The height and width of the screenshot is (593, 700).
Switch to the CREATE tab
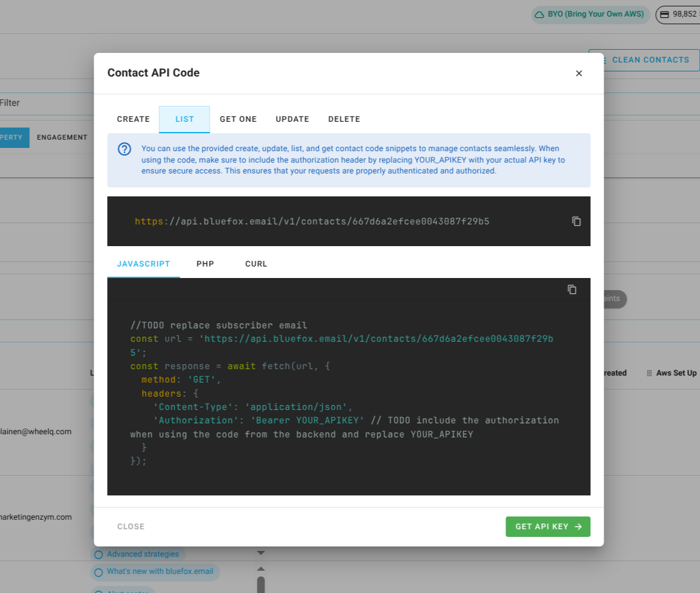click(133, 119)
